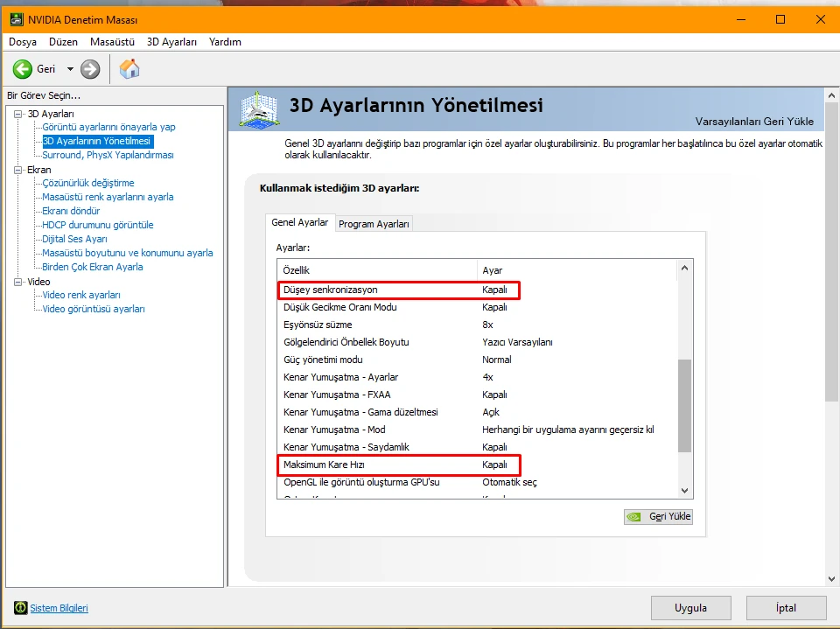This screenshot has height=629, width=840.
Task: Click Yazıcı Varsayılanı setting value
Action: (x=517, y=342)
